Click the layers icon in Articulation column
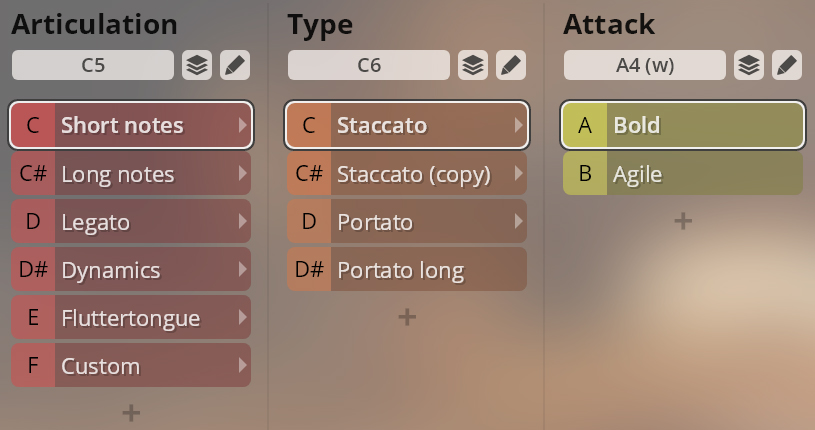Viewport: 815px width, 430px height. (x=197, y=66)
